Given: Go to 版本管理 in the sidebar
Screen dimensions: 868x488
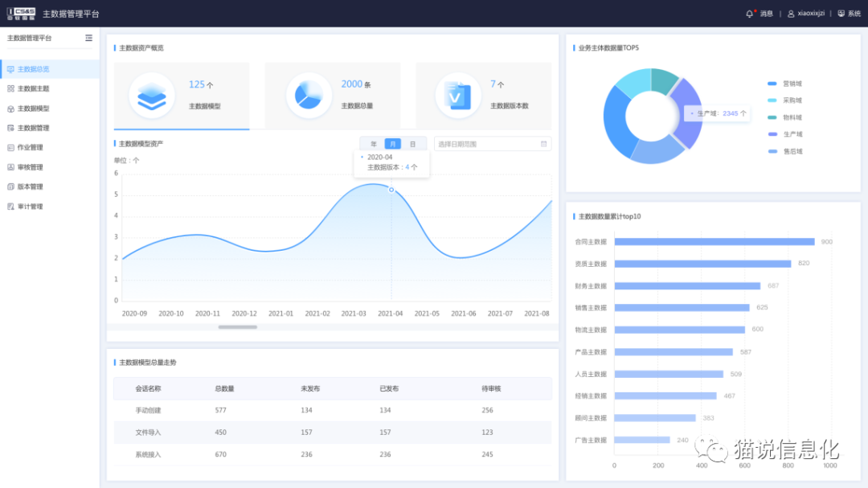Looking at the screenshot, I should tap(30, 187).
